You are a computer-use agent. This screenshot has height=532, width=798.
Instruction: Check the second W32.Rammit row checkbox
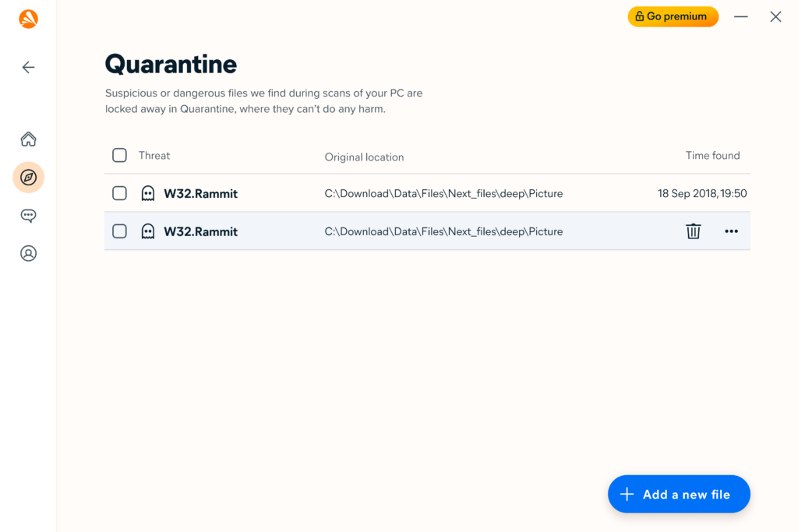coord(119,231)
